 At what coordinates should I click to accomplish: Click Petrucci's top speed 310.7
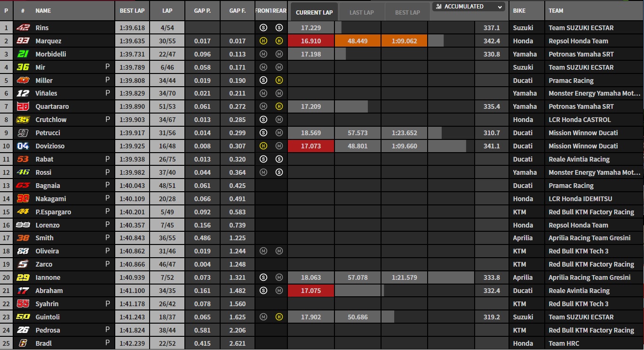point(492,133)
